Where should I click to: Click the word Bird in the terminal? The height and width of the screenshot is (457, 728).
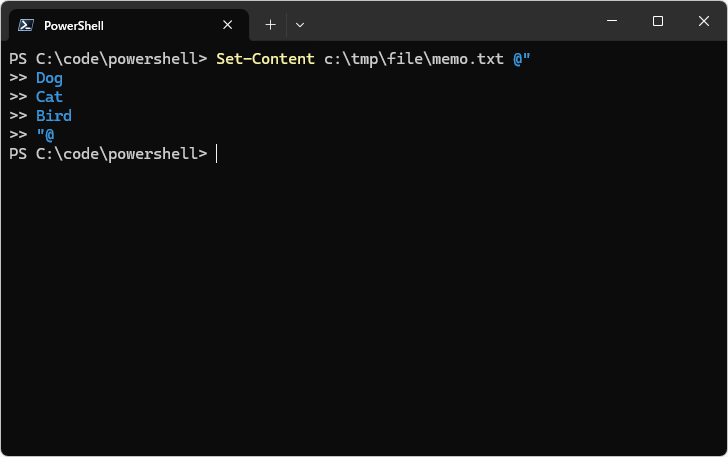[54, 116]
